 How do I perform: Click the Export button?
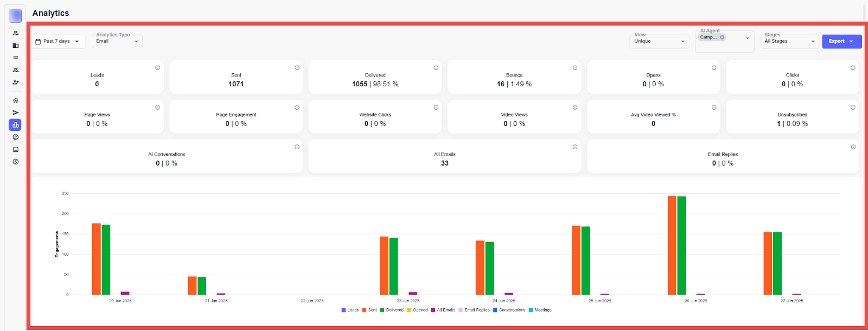(x=841, y=41)
